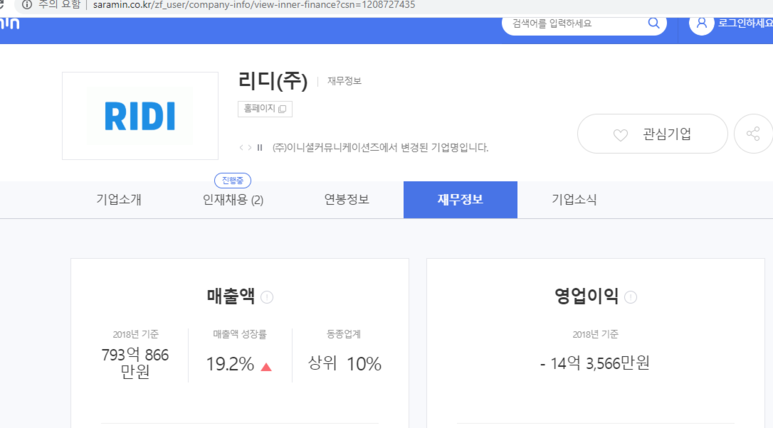This screenshot has width=773, height=428.
Task: Click the red up-arrow growth indicator
Action: point(266,367)
